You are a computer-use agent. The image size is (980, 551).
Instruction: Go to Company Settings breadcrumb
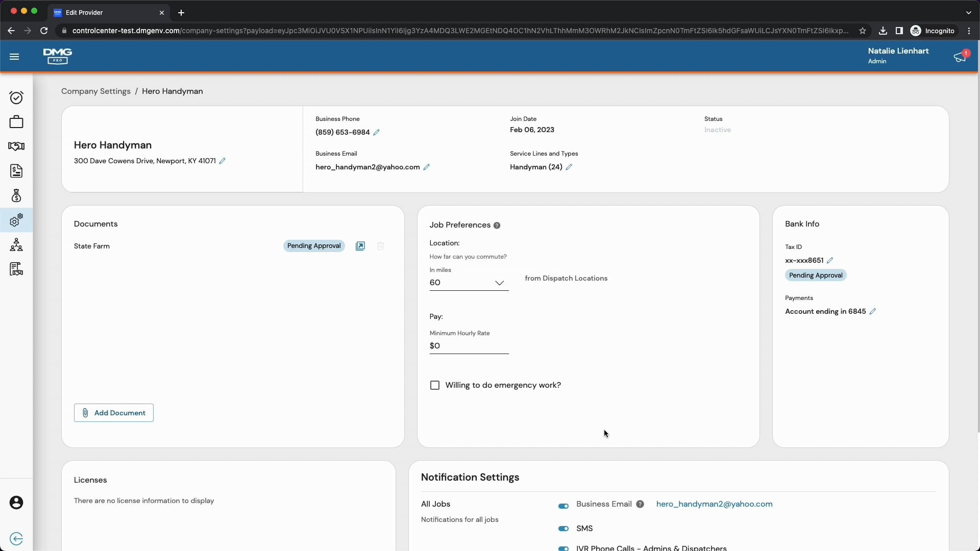coord(96,91)
